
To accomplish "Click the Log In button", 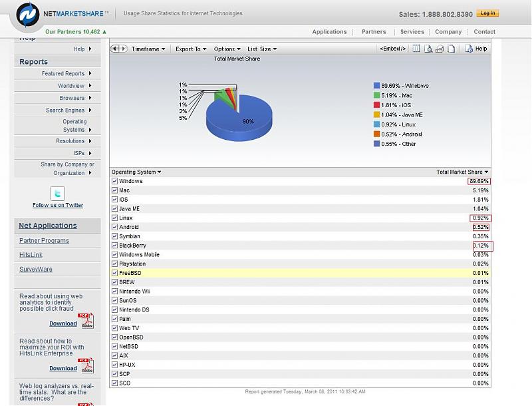I will (x=487, y=13).
